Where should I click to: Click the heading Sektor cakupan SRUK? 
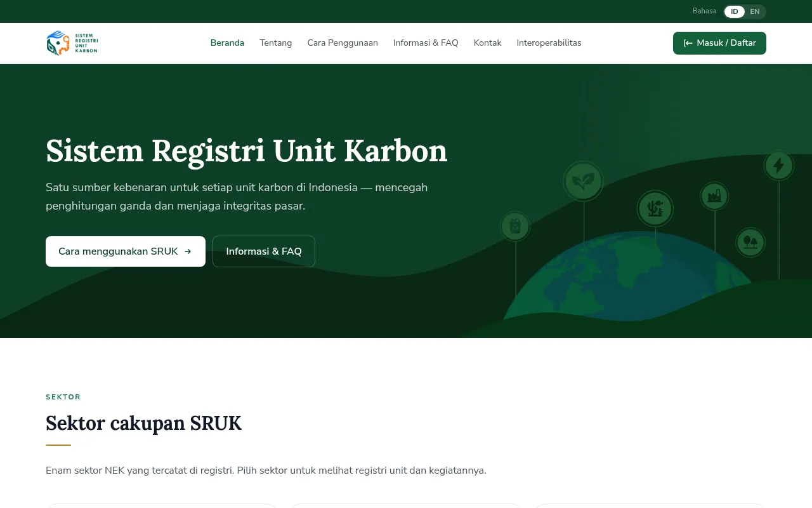143,424
